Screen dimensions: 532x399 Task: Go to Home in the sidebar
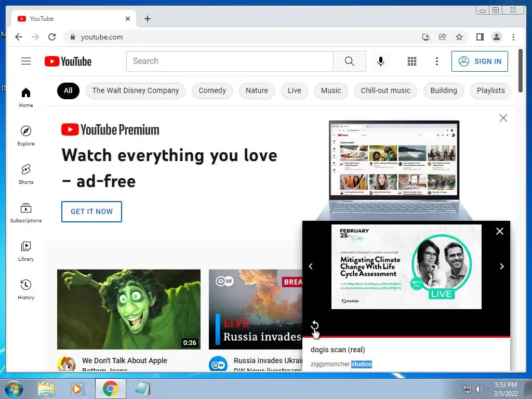(26, 97)
